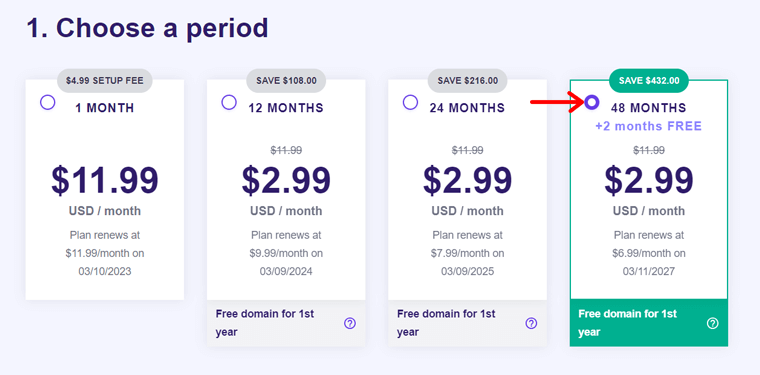Screen dimensions: 760x375
Task: Open help icon on 12 Months free domain
Action: pos(350,323)
